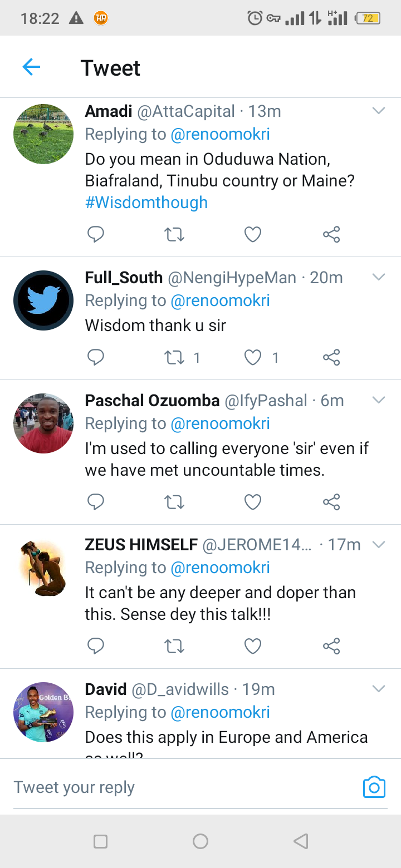Viewport: 401px width, 868px height.
Task: Share the Full_South tweet
Action: pos(331,357)
